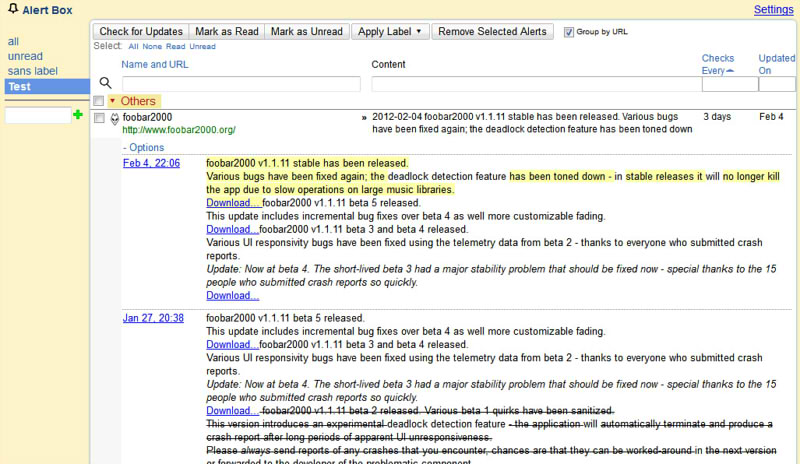Click Download link before struck-through beta 2 text
The image size is (800, 464).
232,411
